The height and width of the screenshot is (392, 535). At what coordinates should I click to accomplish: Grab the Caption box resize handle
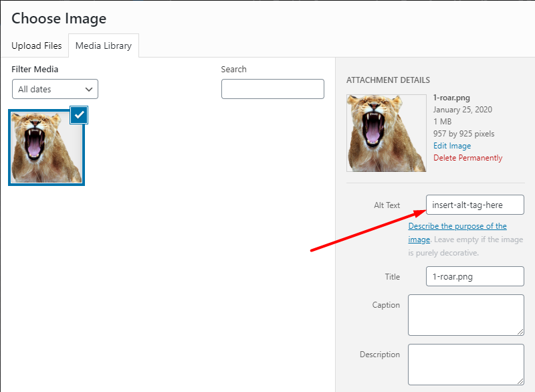coord(520,332)
